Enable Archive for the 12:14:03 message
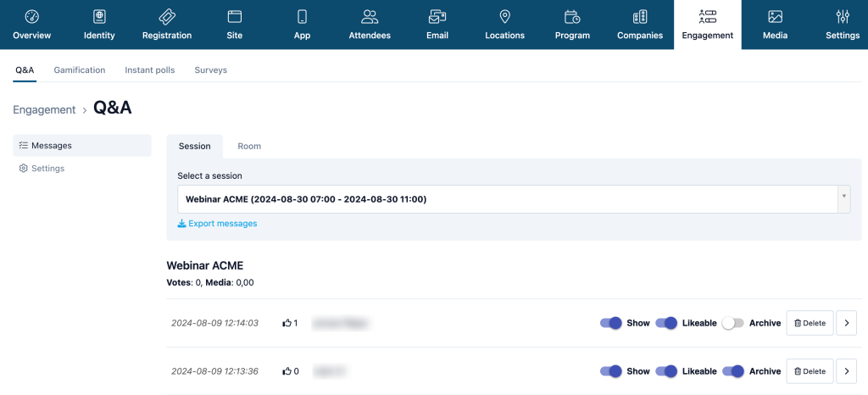Image resolution: width=868 pixels, height=395 pixels. [x=733, y=323]
